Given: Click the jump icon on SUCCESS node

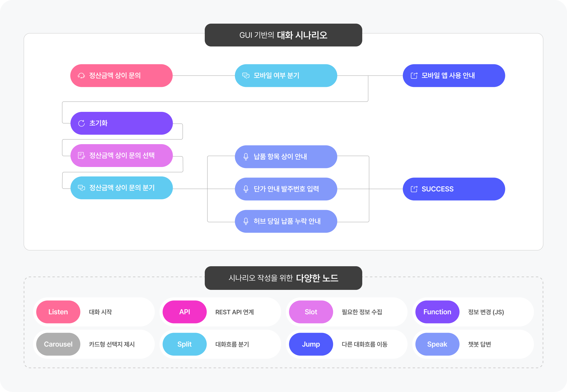Looking at the screenshot, I should [x=414, y=189].
